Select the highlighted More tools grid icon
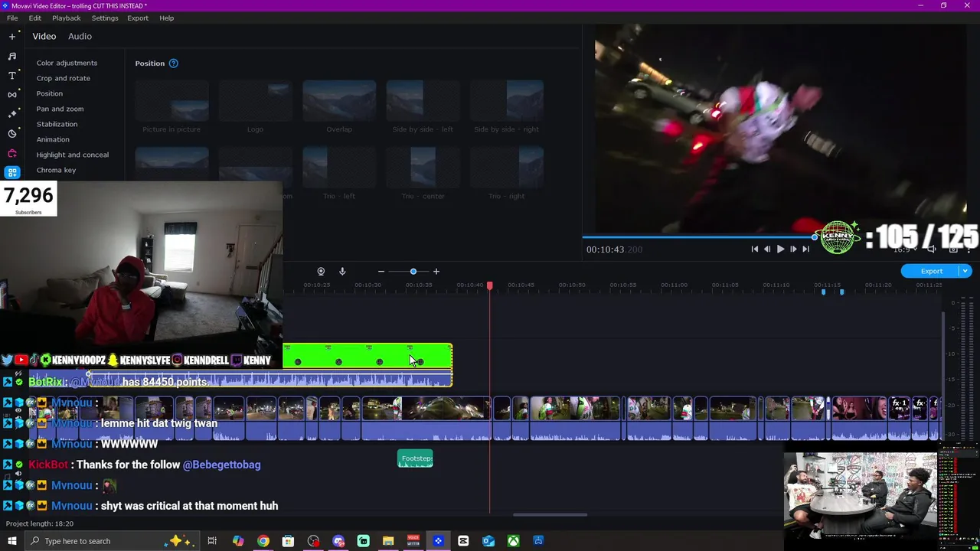 (x=12, y=172)
